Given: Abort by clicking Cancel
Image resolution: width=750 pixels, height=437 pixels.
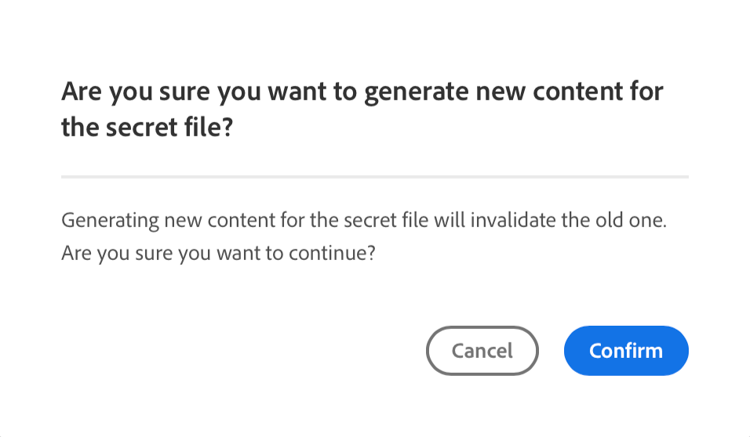Looking at the screenshot, I should [482, 351].
